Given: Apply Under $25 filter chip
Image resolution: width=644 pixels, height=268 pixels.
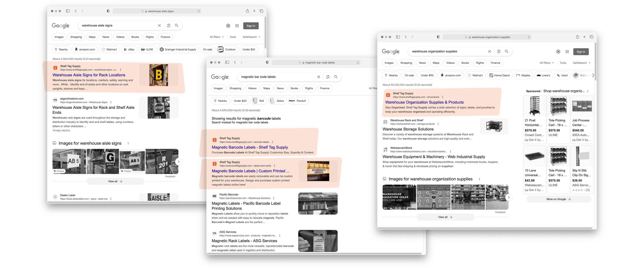Looking at the screenshot, I should [x=248, y=49].
